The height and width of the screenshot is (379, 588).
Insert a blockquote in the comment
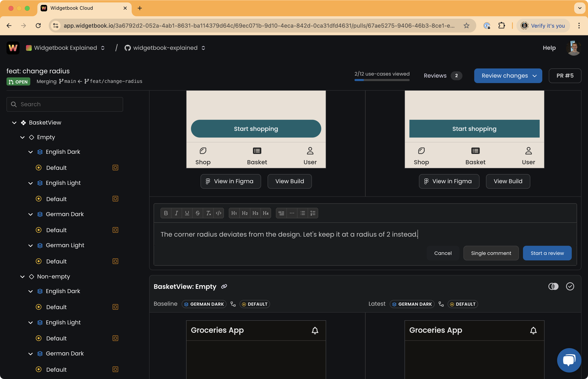281,213
